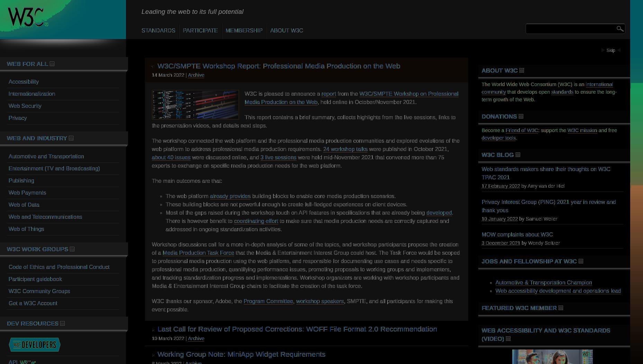Open the Web Security link
Viewport: 643px width, 364px height.
pos(25,106)
